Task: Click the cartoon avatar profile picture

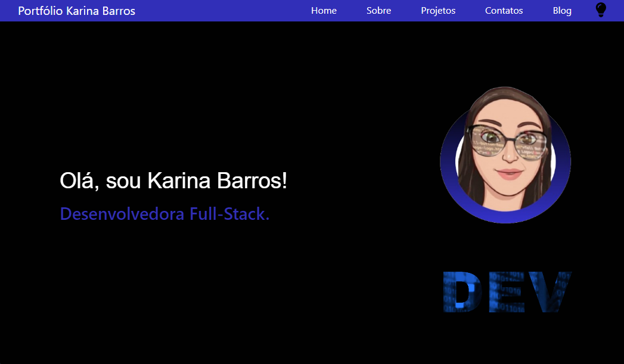Action: click(505, 156)
